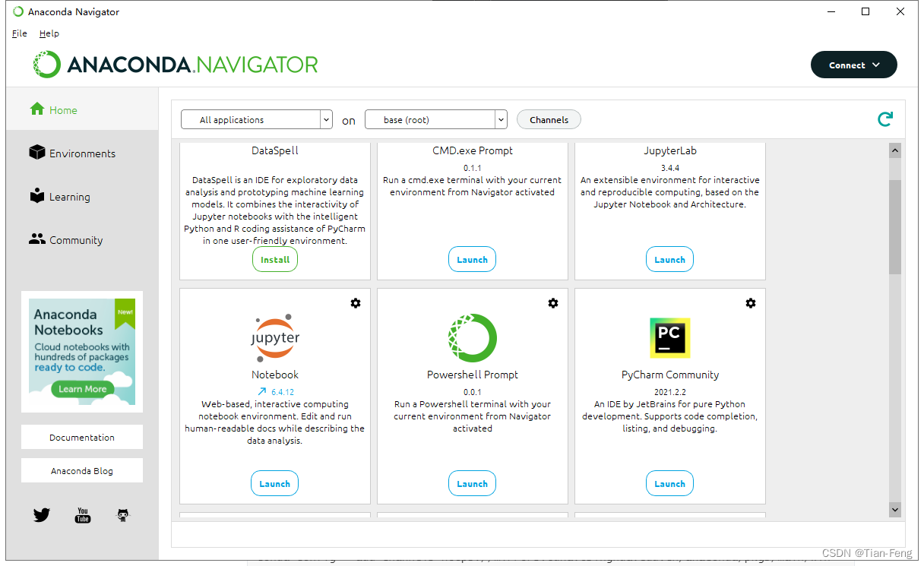The image size is (924, 566).
Task: Open the File menu
Action: pos(20,33)
